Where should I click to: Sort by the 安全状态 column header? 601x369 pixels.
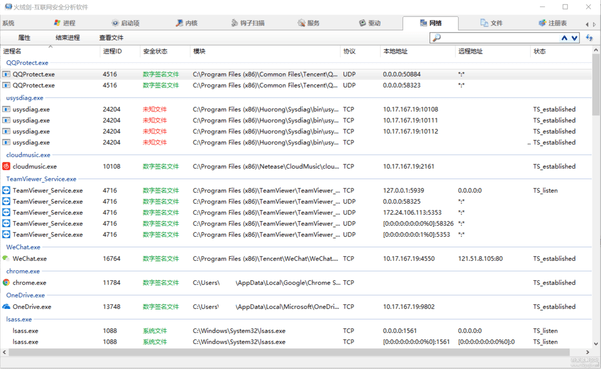coord(155,51)
